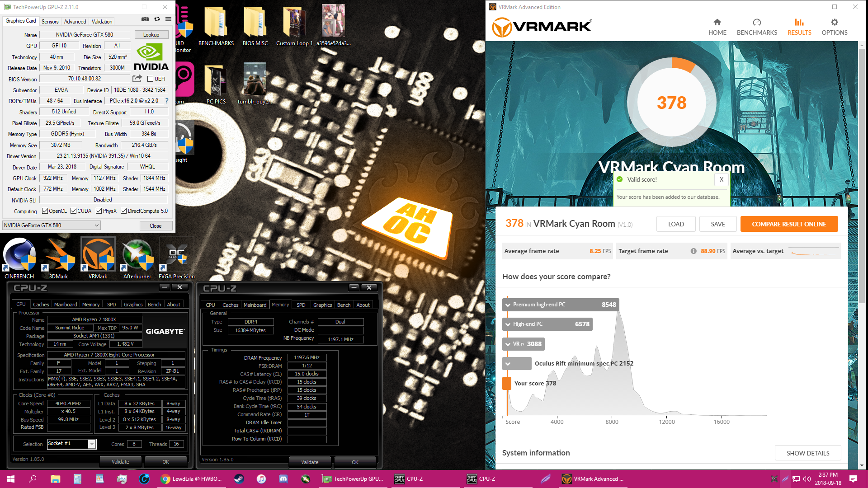Minimize left CPU-Z window dropdown button
The width and height of the screenshot is (868, 488).
click(165, 287)
